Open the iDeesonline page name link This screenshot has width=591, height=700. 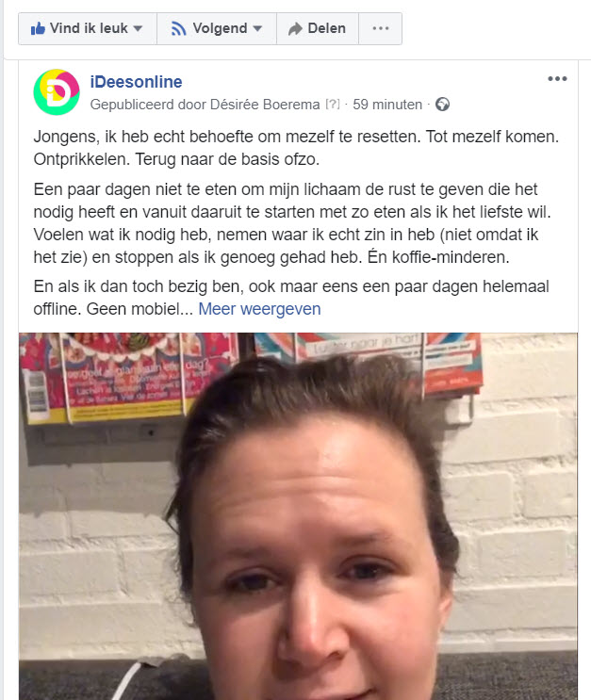tap(137, 82)
